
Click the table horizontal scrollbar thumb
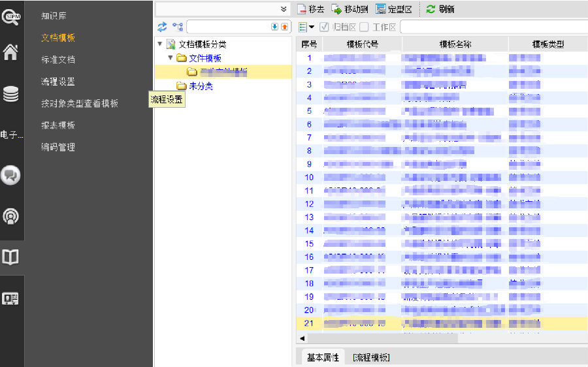(382, 338)
